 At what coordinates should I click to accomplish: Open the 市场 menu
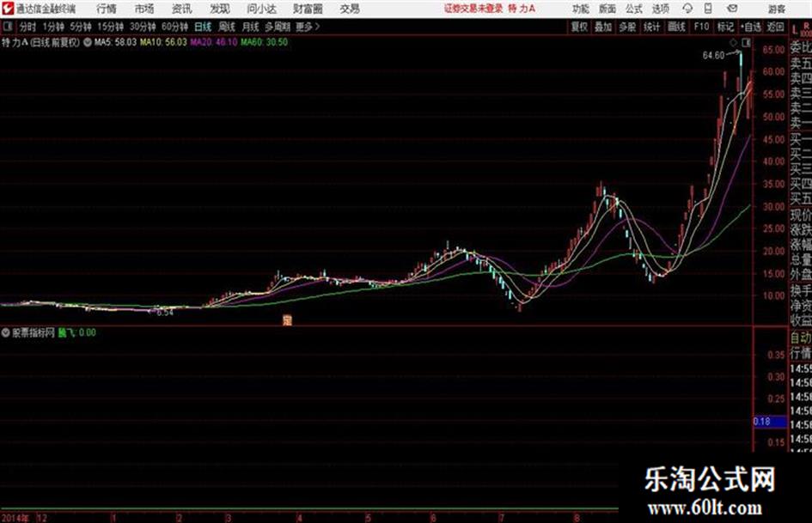[144, 9]
